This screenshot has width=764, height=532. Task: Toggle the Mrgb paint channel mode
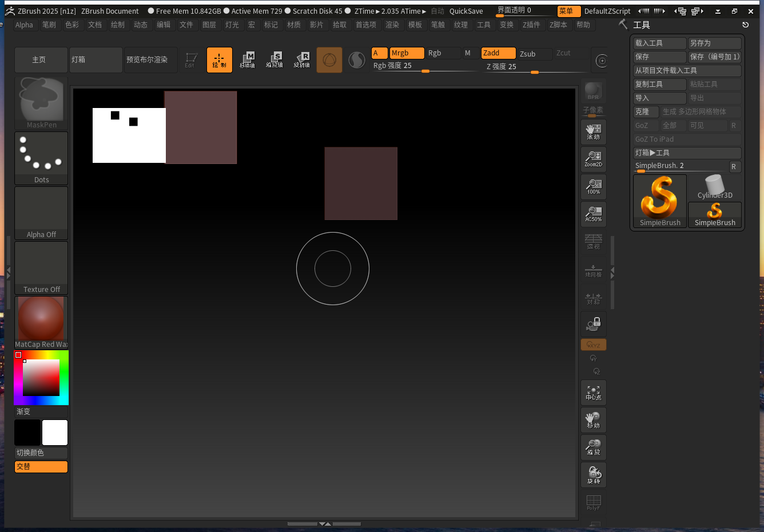click(x=406, y=53)
